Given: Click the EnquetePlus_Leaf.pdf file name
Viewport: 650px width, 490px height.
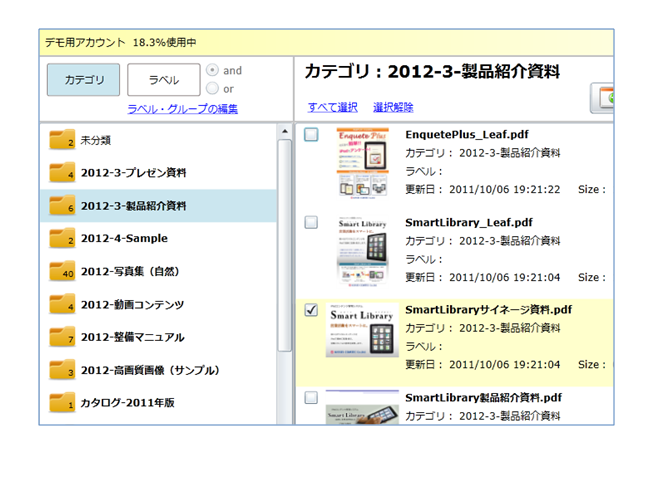Looking at the screenshot, I should click(x=467, y=134).
